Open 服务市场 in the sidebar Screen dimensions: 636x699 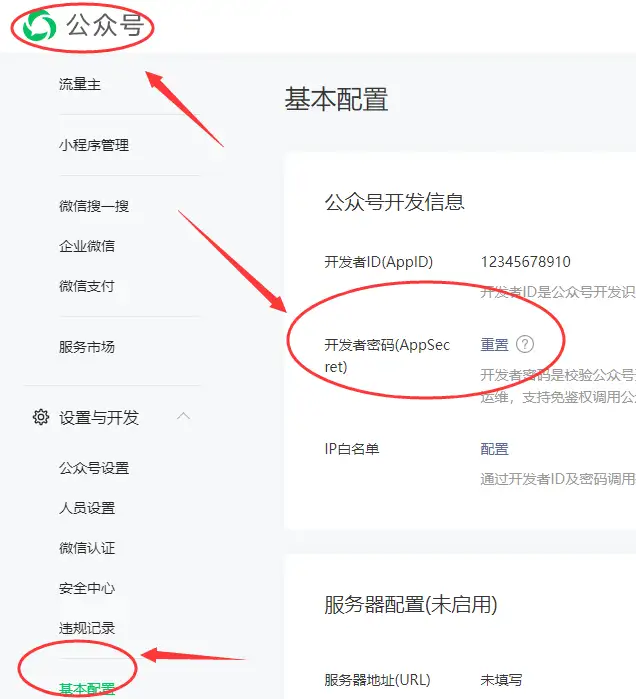[x=87, y=347]
